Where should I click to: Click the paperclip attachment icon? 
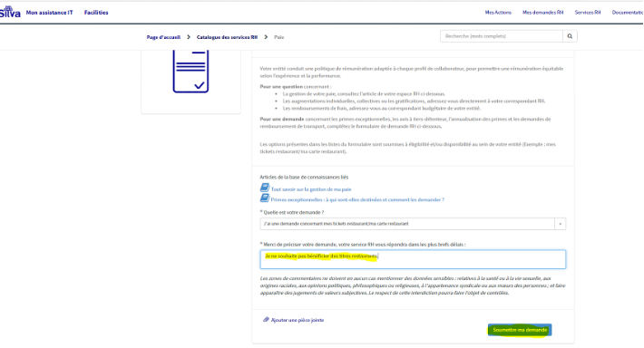pyautogui.click(x=266, y=320)
